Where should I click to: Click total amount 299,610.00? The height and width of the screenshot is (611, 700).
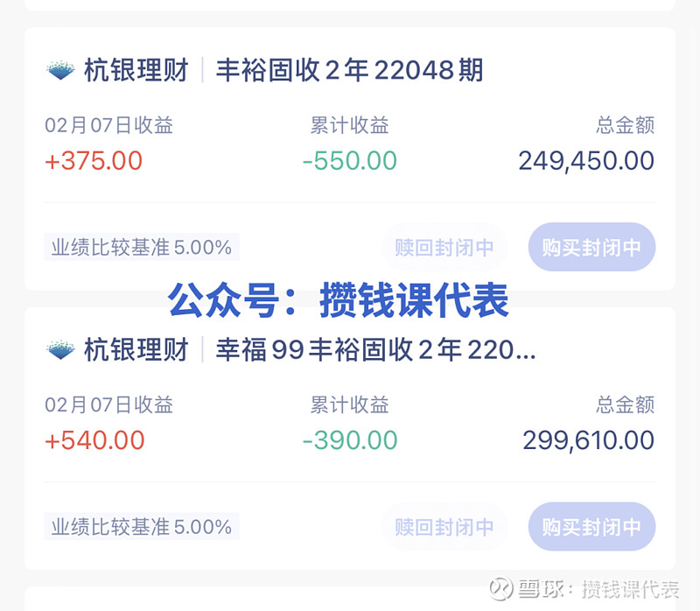588,440
